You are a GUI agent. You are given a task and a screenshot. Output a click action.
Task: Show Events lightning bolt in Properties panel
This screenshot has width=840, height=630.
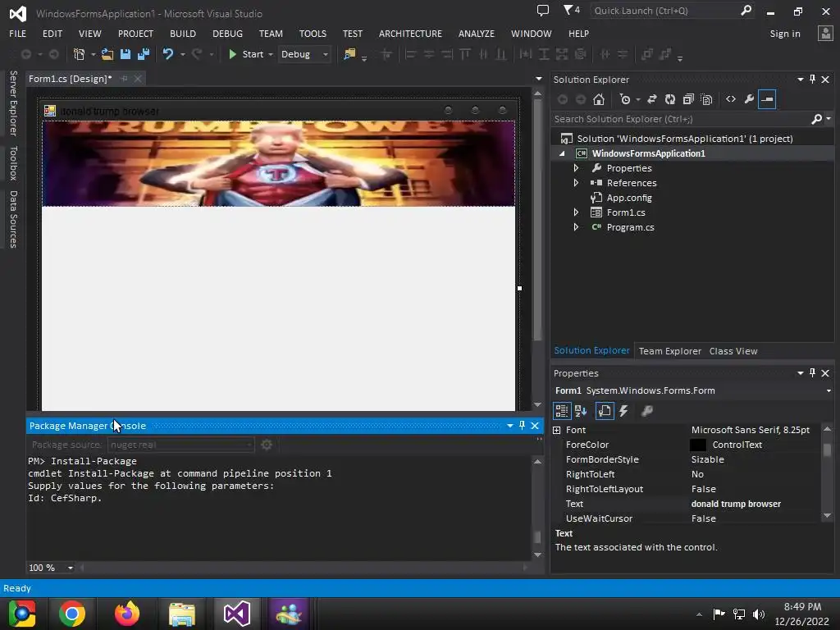click(623, 411)
